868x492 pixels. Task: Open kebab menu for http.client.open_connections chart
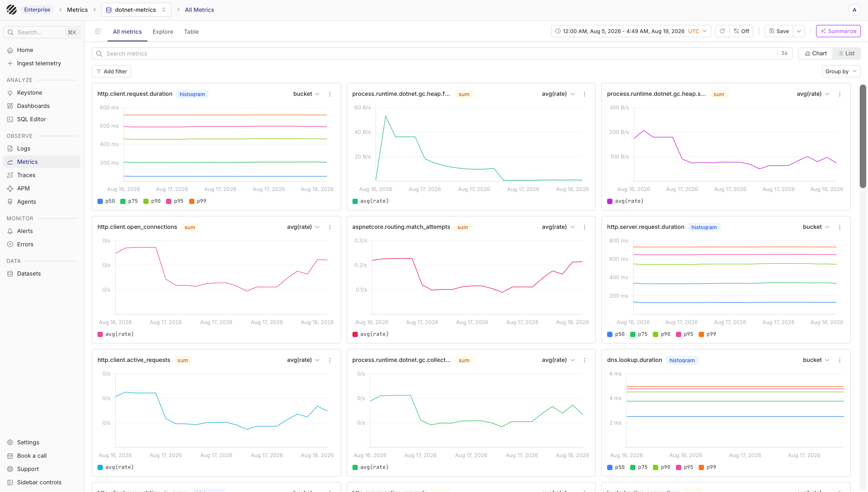[x=330, y=227]
